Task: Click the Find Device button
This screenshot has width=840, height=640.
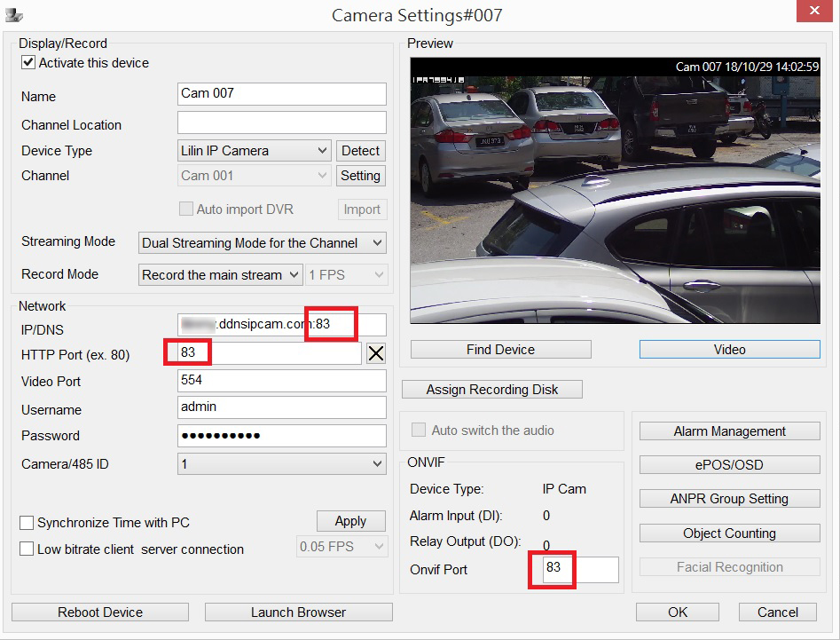Action: [x=500, y=350]
